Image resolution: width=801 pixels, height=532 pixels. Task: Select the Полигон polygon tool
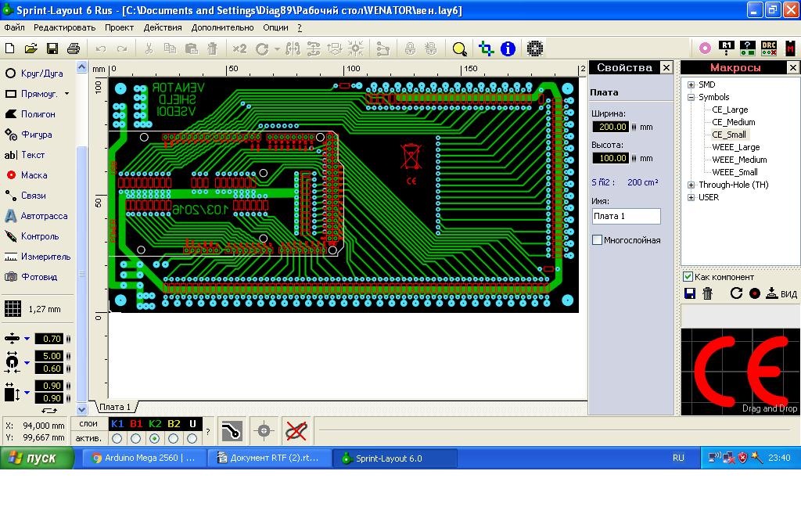point(31,114)
